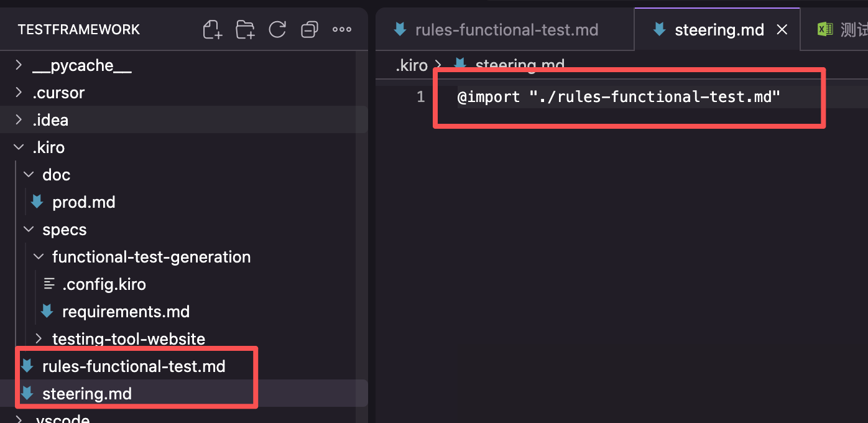Click the Excel icon on the last tab
This screenshot has height=423, width=868.
coord(825,29)
